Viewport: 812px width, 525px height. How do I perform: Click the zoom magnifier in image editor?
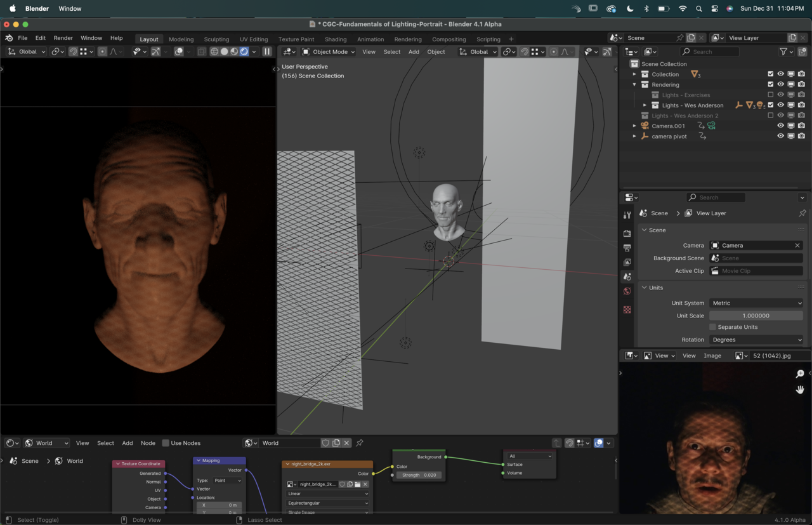pyautogui.click(x=800, y=374)
